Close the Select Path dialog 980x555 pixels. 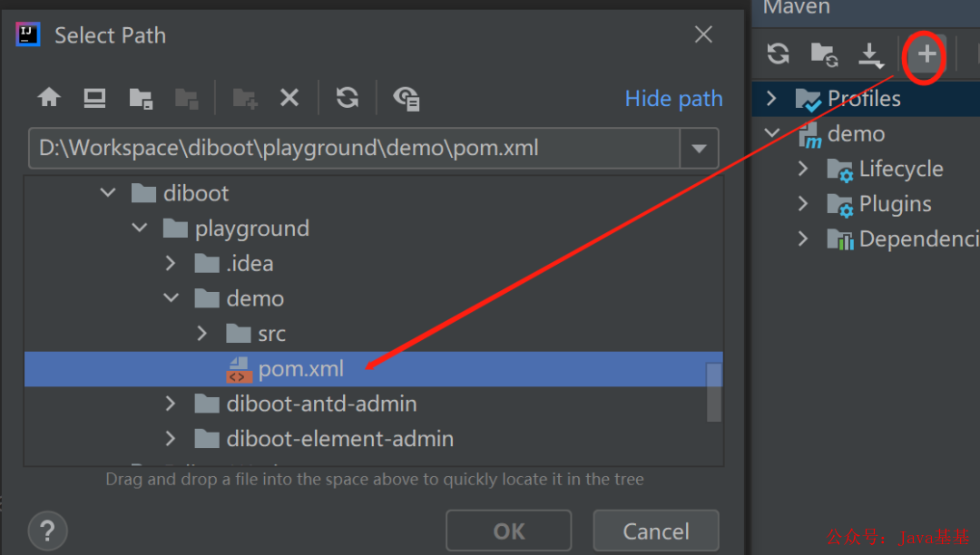pyautogui.click(x=704, y=34)
